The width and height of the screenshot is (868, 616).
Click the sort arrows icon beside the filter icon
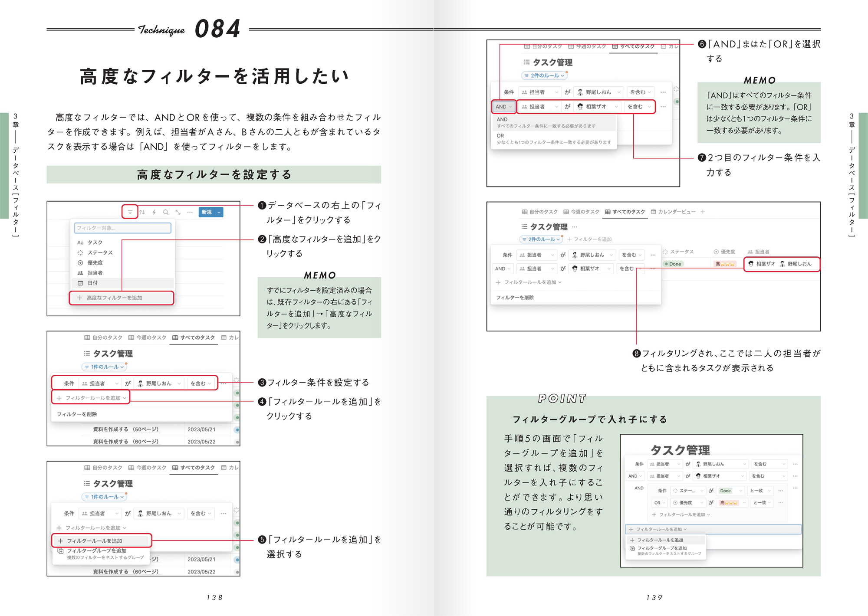[142, 212]
